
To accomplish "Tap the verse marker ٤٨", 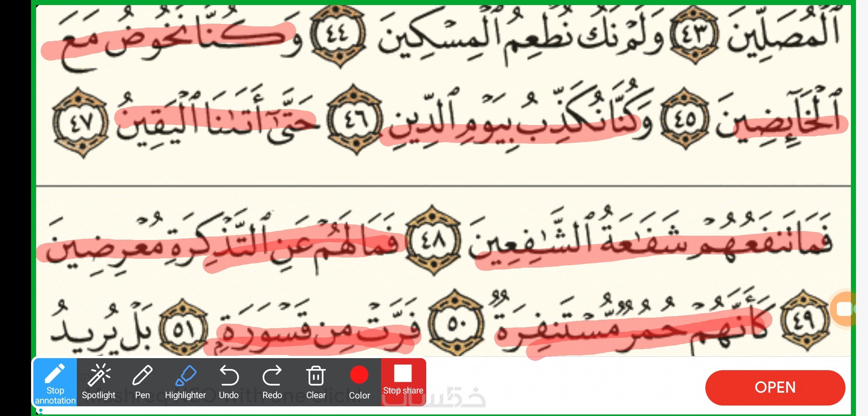I will (434, 241).
